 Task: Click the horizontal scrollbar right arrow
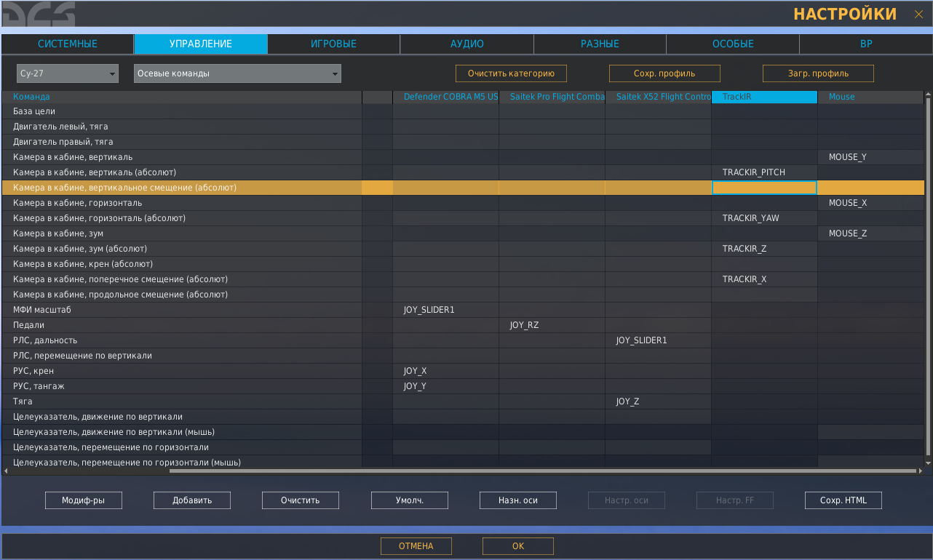pyautogui.click(x=920, y=471)
